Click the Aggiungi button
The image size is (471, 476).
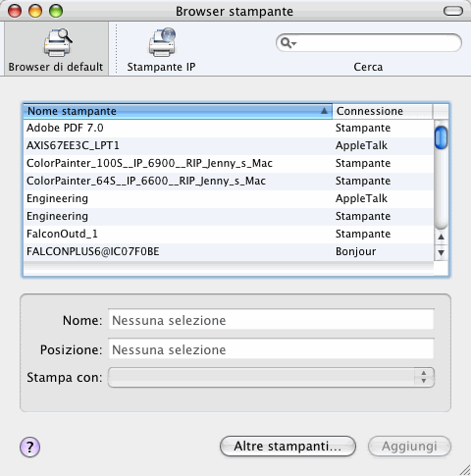coord(409,447)
